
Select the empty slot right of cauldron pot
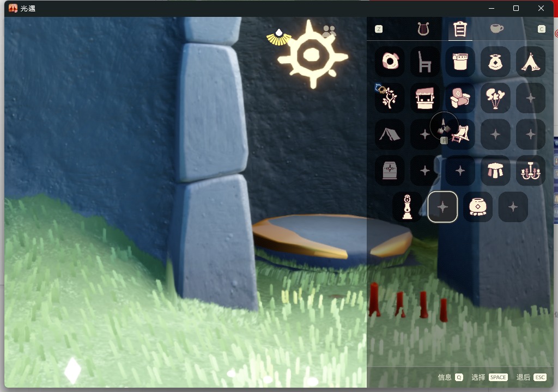coord(513,207)
